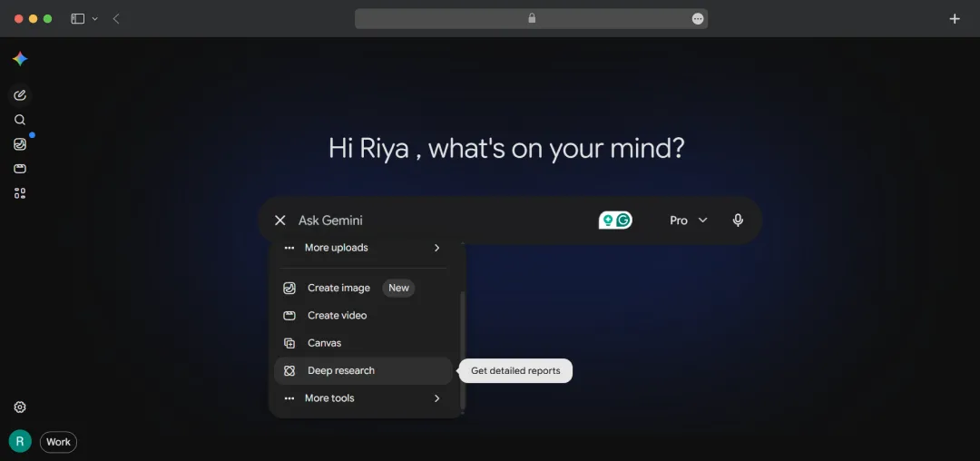
Task: Click the Create image icon in menu
Action: pos(289,288)
